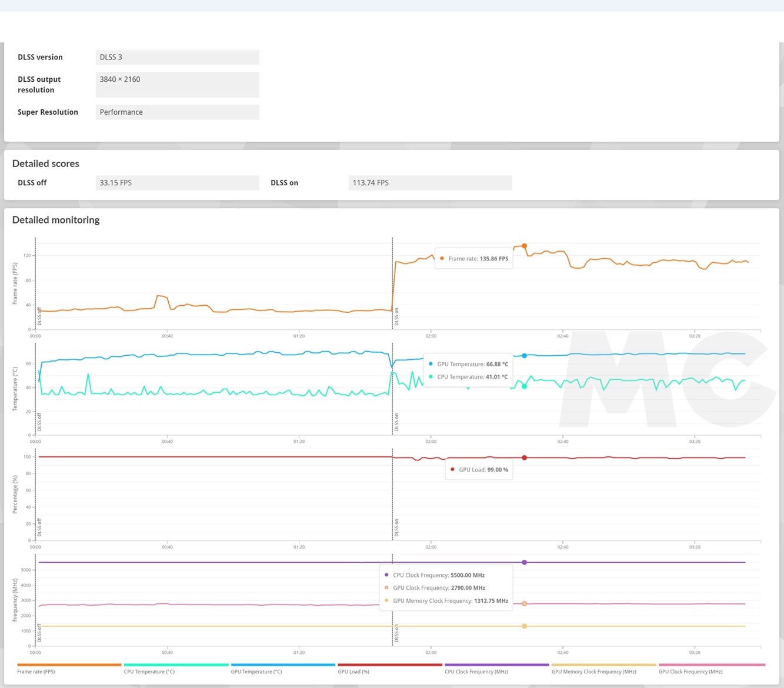
Task: Click the Frame rate 135.86 FPS tooltip
Action: [473, 259]
